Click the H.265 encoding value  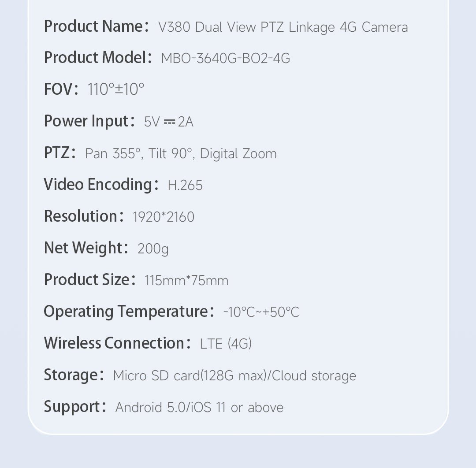(185, 186)
